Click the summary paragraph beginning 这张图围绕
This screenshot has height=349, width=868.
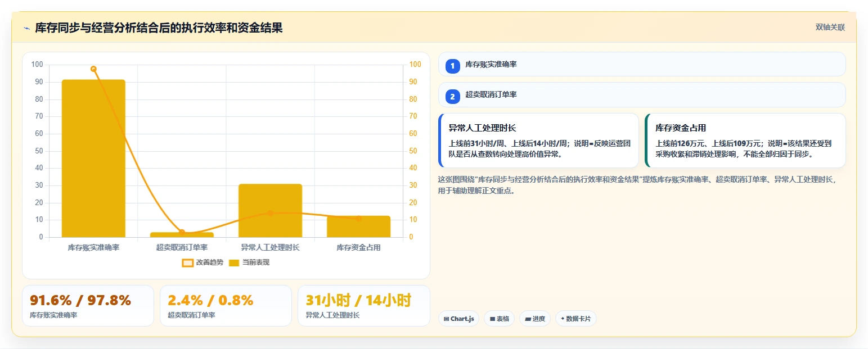point(638,185)
